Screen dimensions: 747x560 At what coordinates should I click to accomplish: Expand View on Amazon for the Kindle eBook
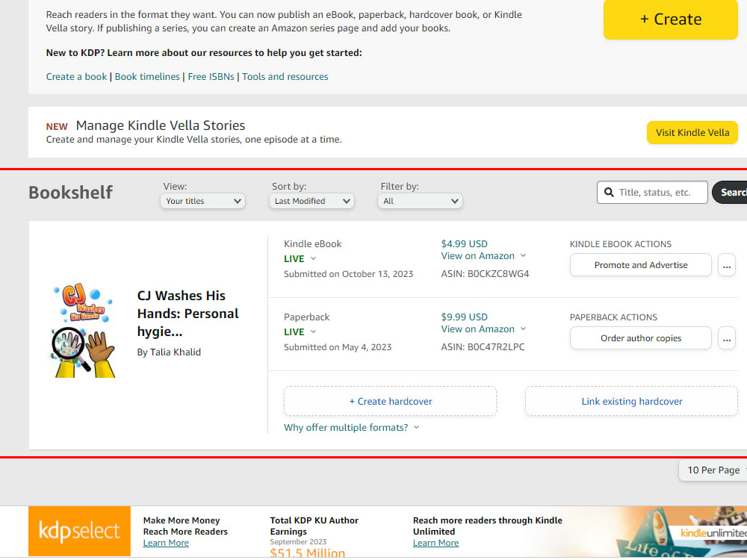(x=483, y=256)
